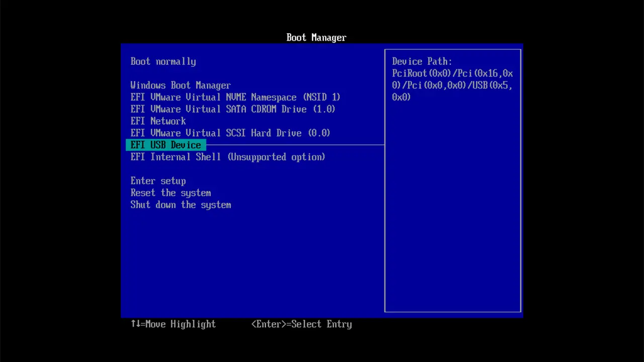Select EFI Internal Shell (Unsupported option)
Image resolution: width=644 pixels, height=362 pixels.
(x=228, y=157)
